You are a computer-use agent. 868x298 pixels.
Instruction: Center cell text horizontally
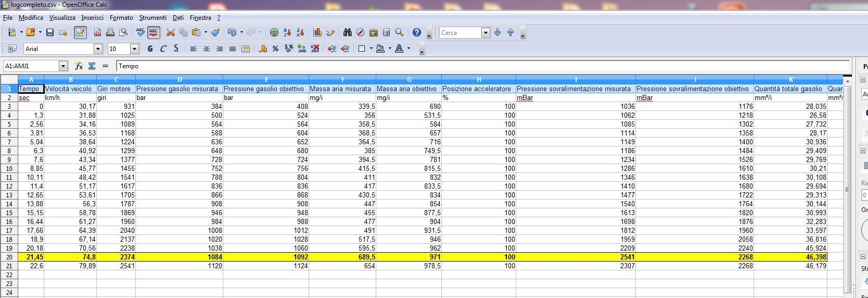[206, 48]
